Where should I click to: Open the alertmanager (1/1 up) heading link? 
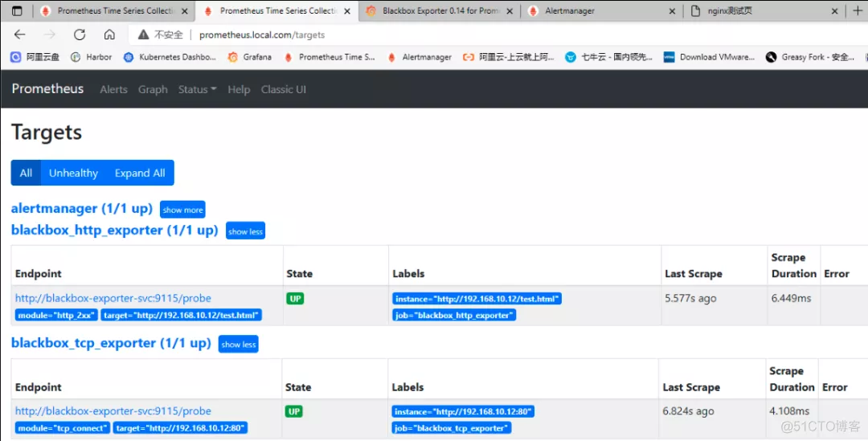pos(82,209)
